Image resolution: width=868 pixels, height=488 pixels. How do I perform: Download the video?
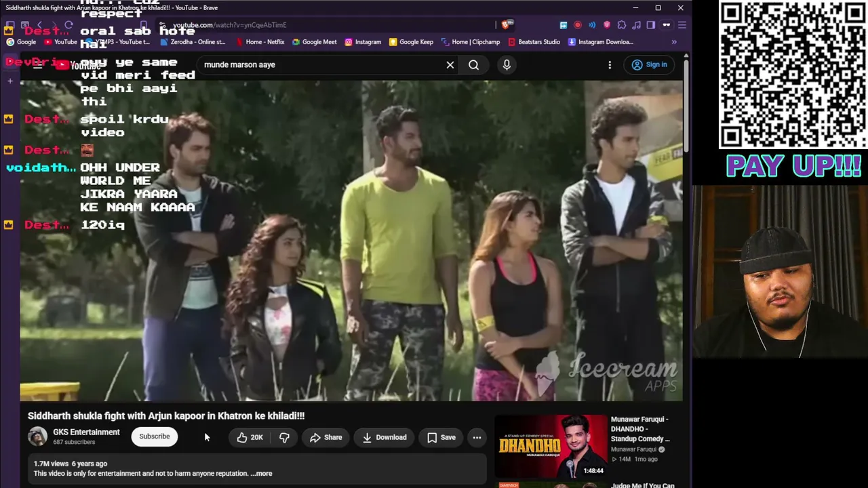[x=384, y=437]
